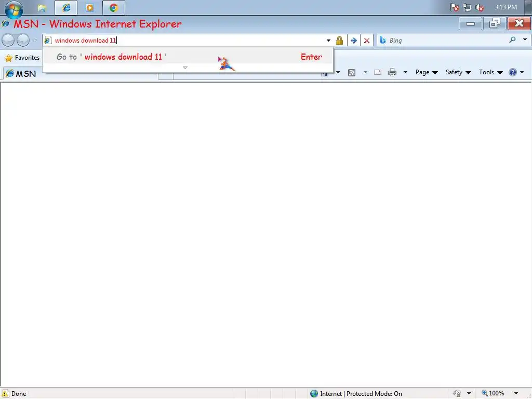Click the search magnifier icon
This screenshot has width=532, height=399.
pos(512,40)
